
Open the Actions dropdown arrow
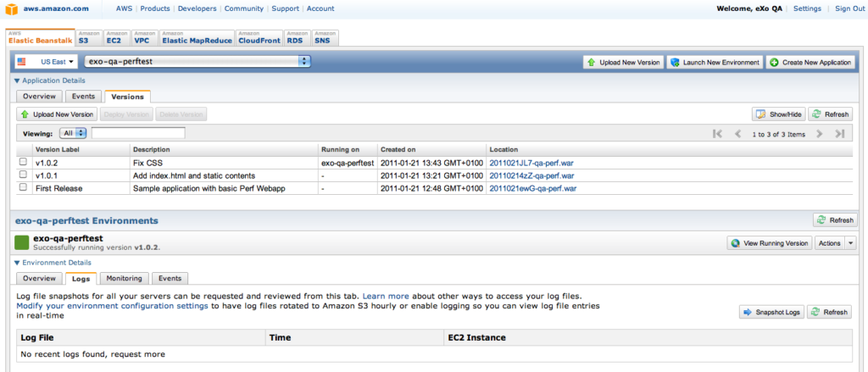851,243
